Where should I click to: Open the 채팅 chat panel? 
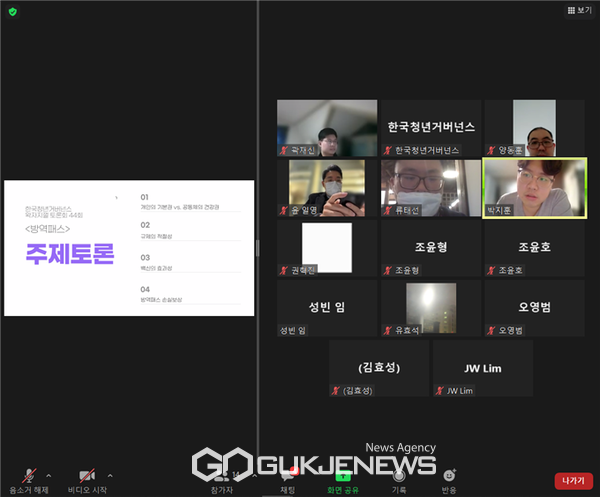288,482
